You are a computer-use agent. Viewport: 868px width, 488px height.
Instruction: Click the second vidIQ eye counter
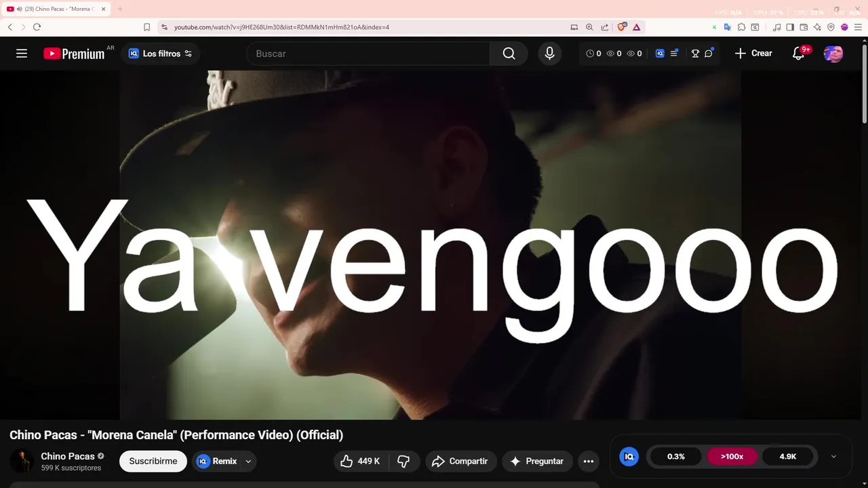pos(634,54)
